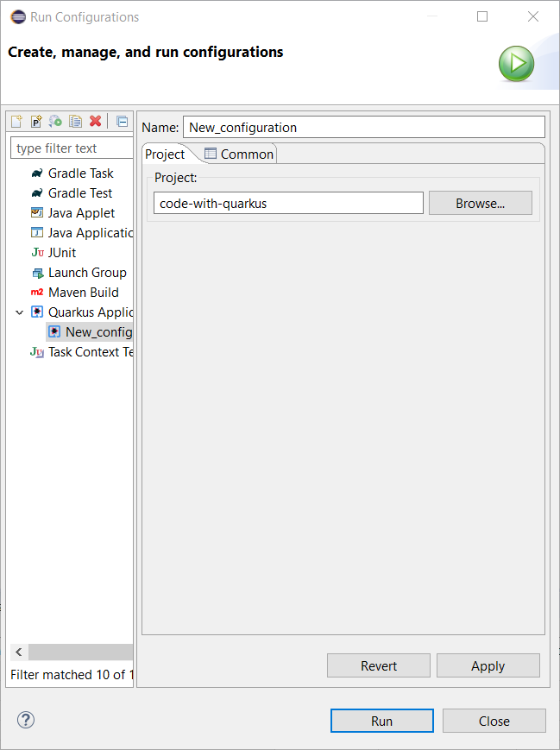
Task: Switch to the Project tab
Action: tap(165, 154)
